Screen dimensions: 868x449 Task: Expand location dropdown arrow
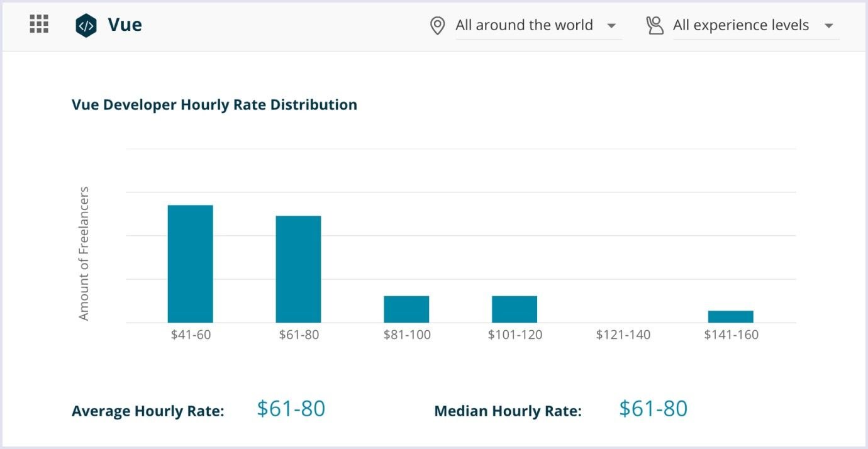click(611, 26)
